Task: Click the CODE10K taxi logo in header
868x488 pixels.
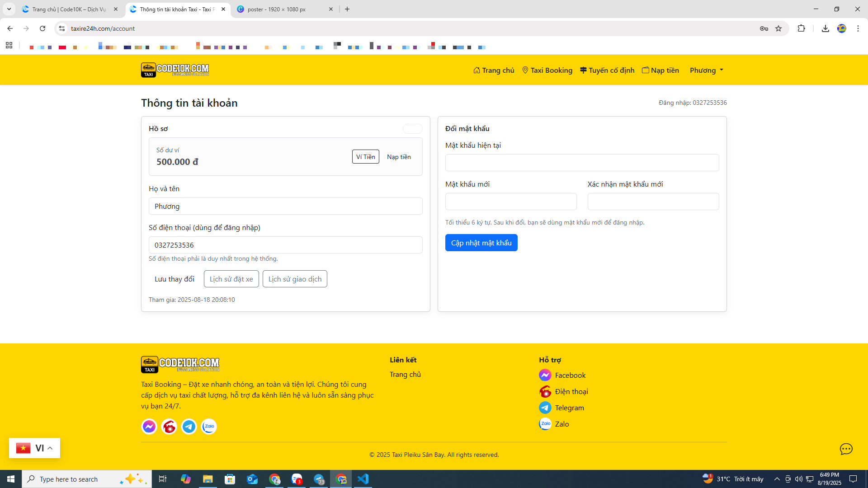Action: pyautogui.click(x=175, y=70)
